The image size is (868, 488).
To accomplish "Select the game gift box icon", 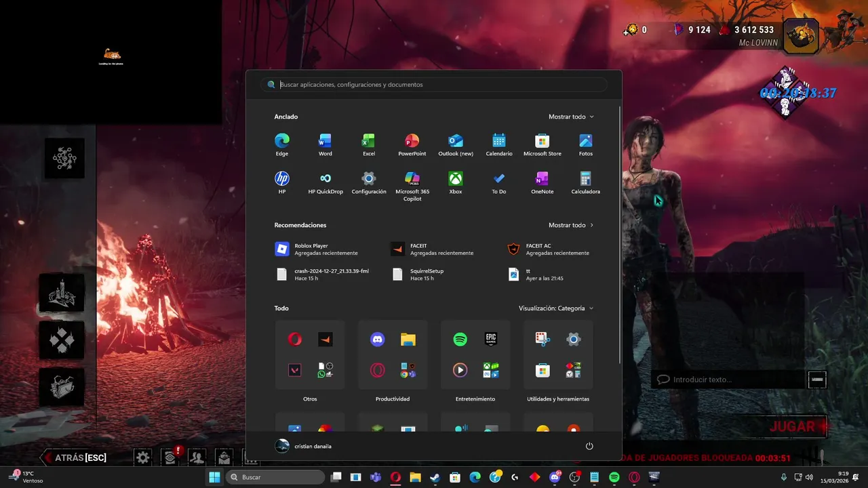I will coord(62,388).
